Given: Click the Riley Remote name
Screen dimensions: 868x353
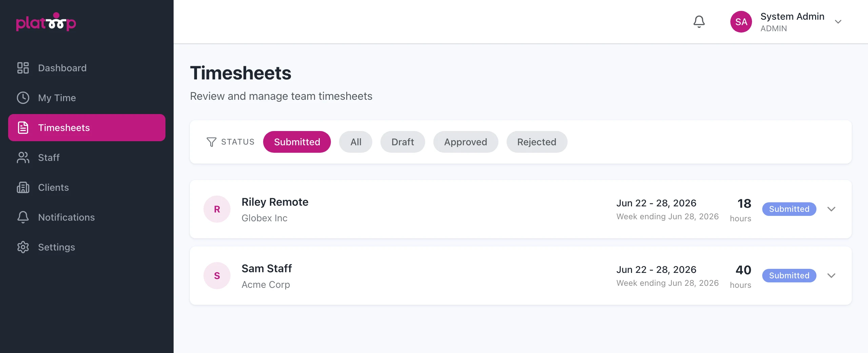Looking at the screenshot, I should coord(275,202).
